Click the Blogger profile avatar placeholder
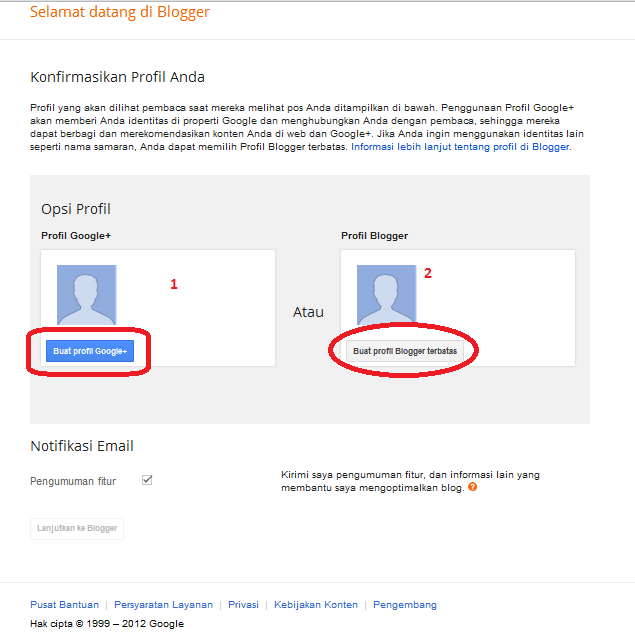 pyautogui.click(x=386, y=295)
